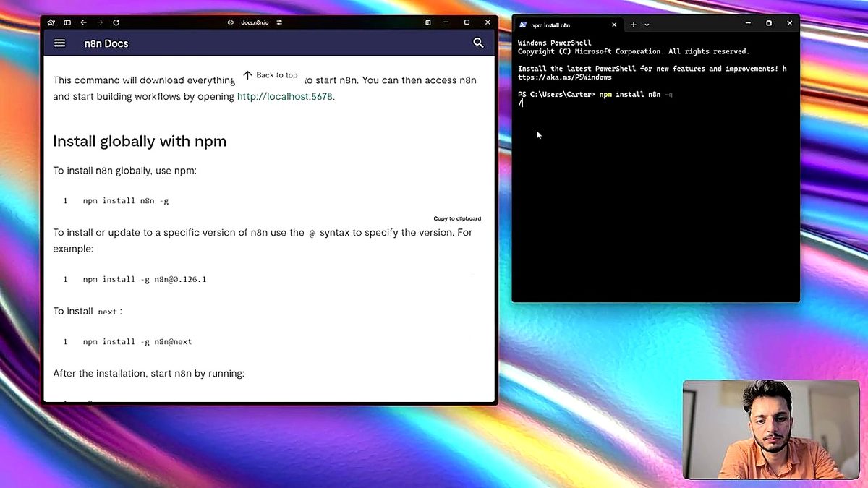The height and width of the screenshot is (488, 868).
Task: Click the browser logo icon in title bar
Action: point(51,22)
